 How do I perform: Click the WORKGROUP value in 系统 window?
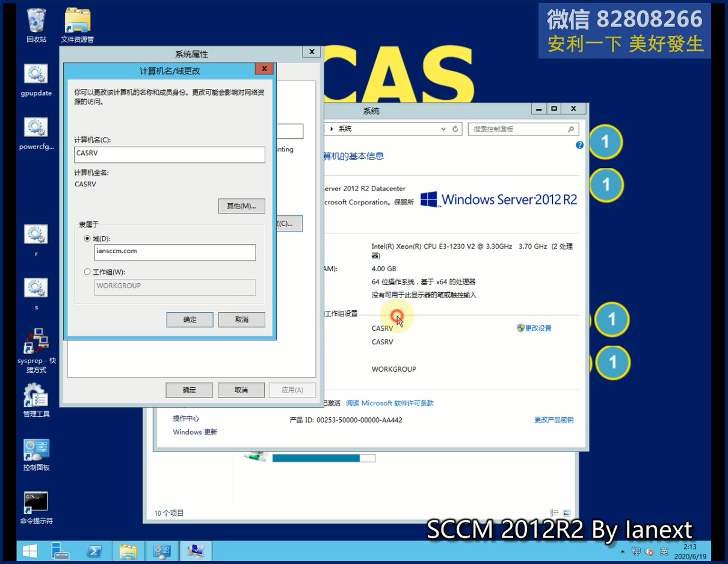pyautogui.click(x=393, y=369)
